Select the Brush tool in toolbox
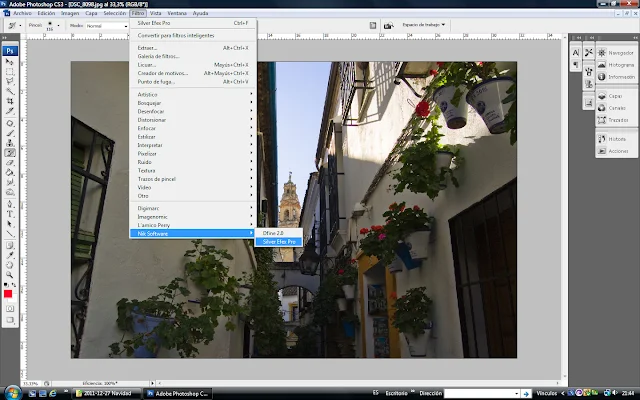The height and width of the screenshot is (400, 640). tap(10, 133)
